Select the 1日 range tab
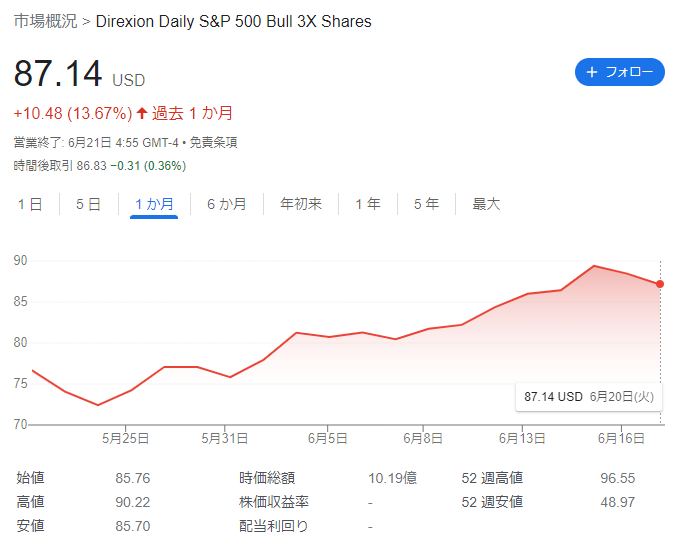 (30, 204)
